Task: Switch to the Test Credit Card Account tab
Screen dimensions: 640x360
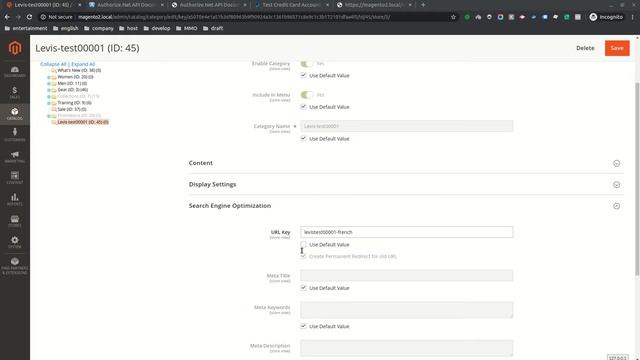Action: point(291,5)
